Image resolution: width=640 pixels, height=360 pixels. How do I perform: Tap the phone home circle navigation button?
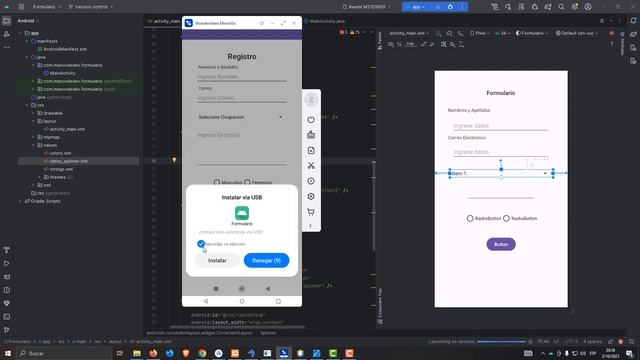242,301
